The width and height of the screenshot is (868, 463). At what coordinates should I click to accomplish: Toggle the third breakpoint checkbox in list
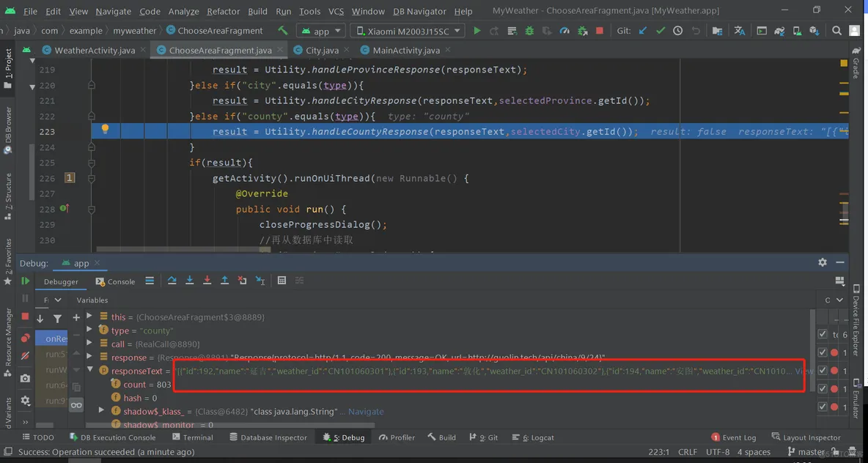[823, 370]
